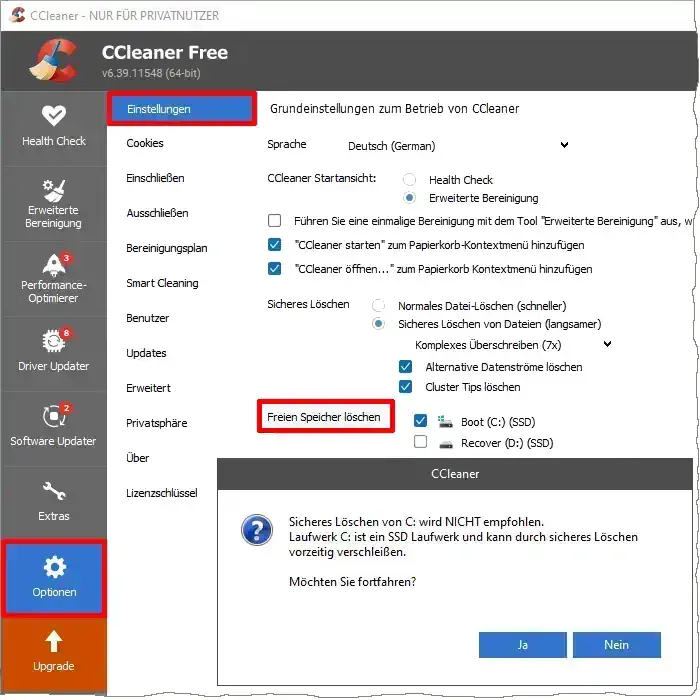Click the CCleaner Startansicht label
Viewport: 700px width, 700px height.
point(321,178)
